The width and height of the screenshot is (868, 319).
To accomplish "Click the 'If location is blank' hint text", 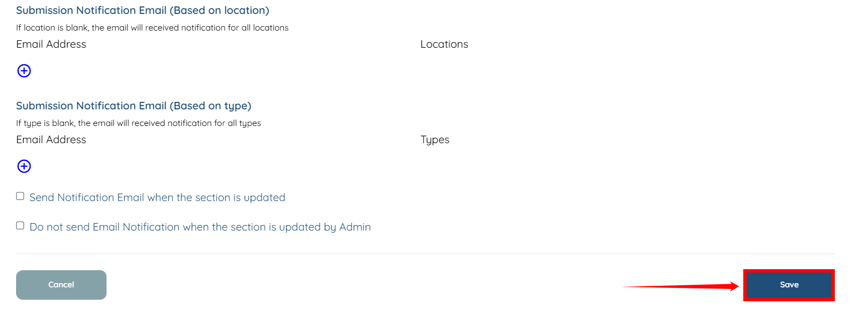I will click(152, 27).
